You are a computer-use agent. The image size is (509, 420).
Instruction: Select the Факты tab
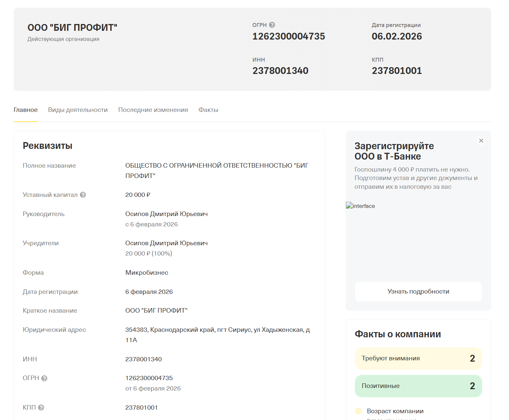point(208,110)
